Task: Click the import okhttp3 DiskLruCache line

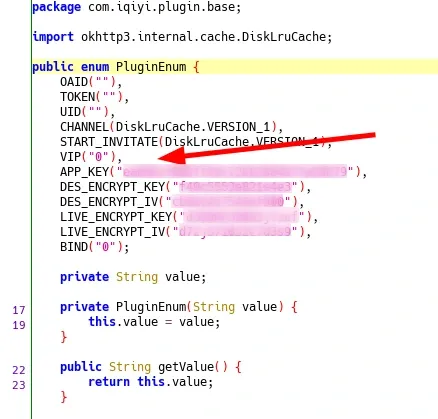Action: click(182, 37)
